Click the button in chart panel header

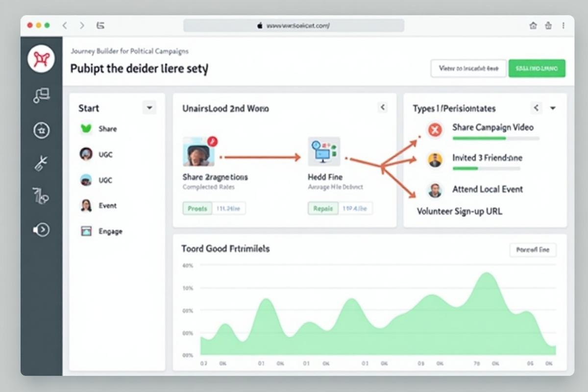[533, 250]
